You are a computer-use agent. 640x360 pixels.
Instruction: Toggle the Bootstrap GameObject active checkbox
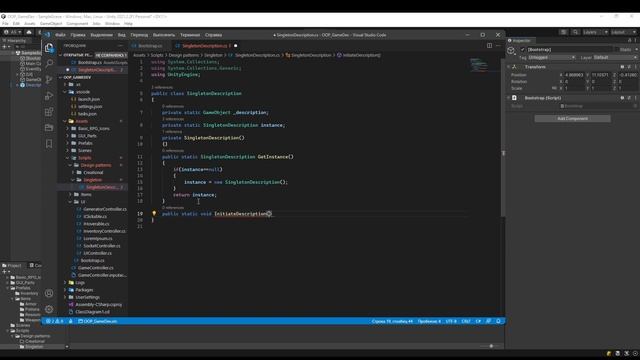coord(523,49)
